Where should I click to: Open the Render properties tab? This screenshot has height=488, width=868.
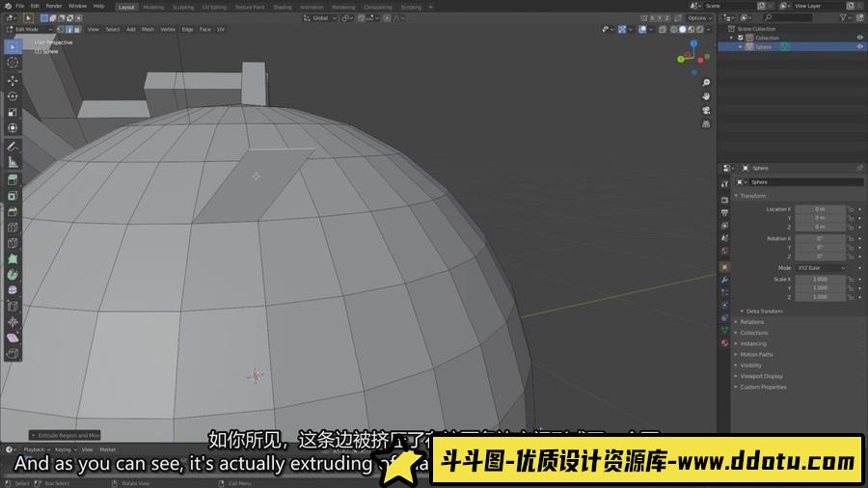click(724, 200)
